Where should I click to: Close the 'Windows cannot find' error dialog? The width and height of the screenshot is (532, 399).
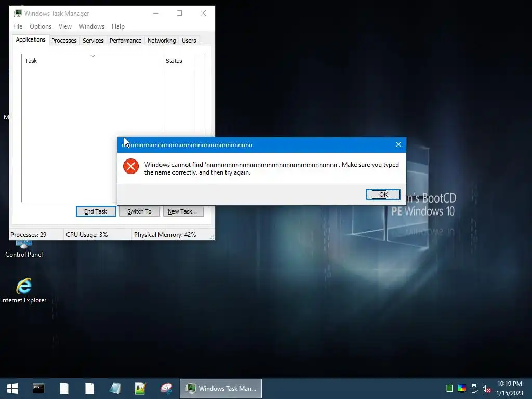tap(398, 144)
